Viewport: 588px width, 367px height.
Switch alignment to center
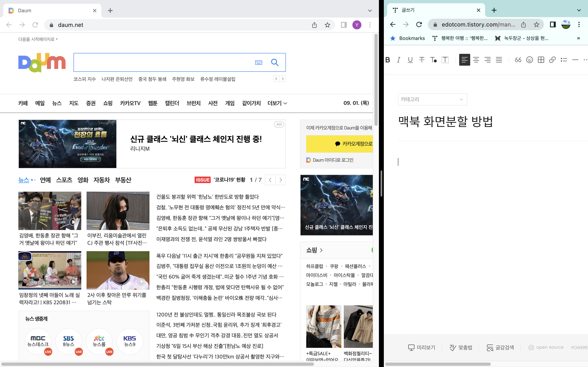point(476,60)
